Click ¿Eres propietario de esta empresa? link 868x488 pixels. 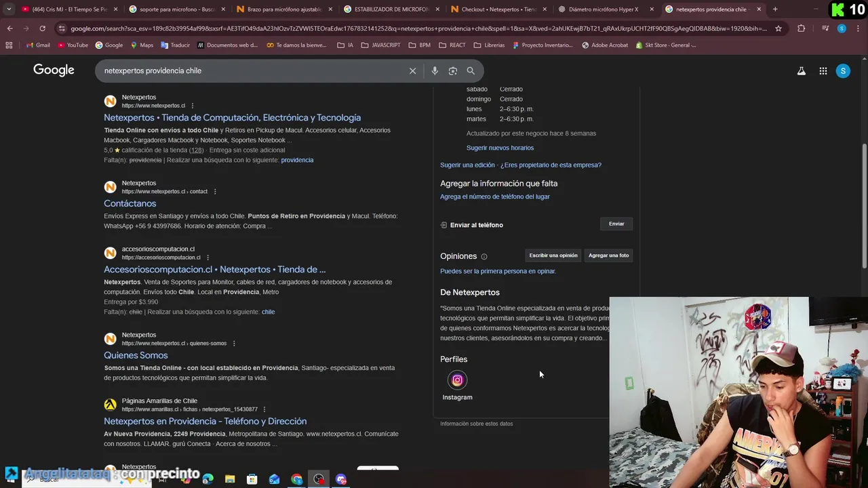tap(551, 165)
